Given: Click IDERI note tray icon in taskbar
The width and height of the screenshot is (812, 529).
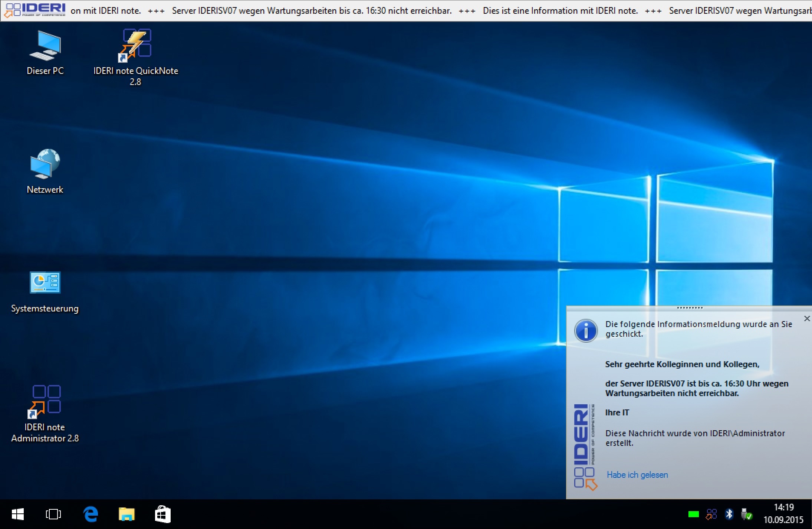Looking at the screenshot, I should coord(711,514).
